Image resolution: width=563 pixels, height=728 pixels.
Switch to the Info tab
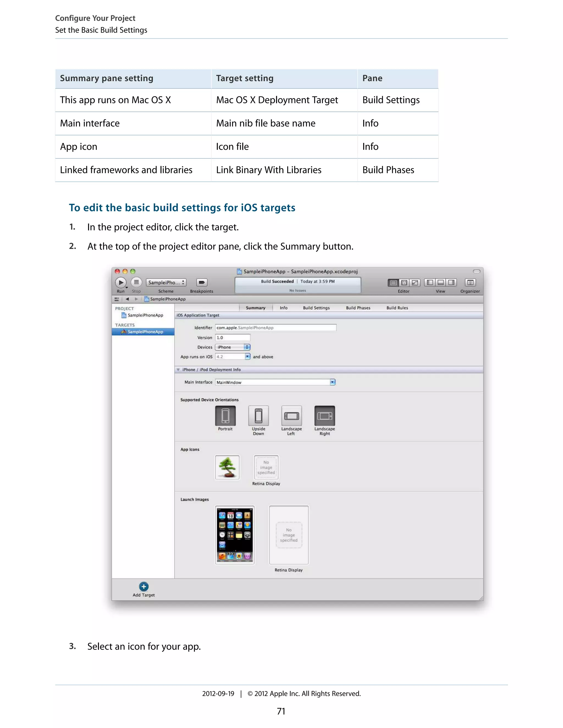pos(283,308)
